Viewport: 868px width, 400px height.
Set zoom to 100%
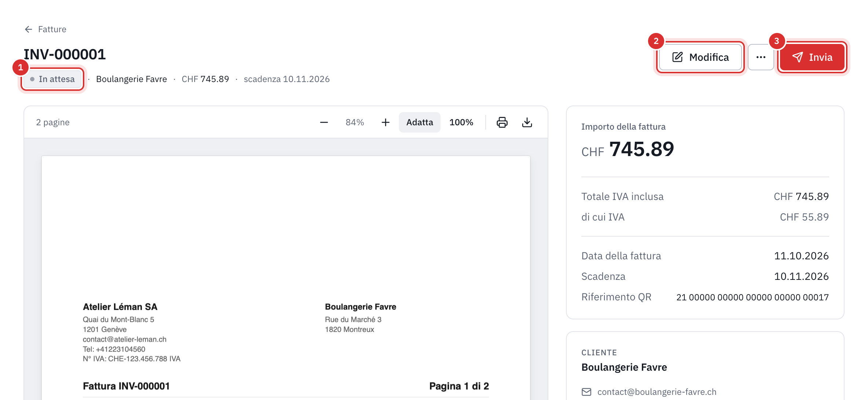tap(461, 122)
